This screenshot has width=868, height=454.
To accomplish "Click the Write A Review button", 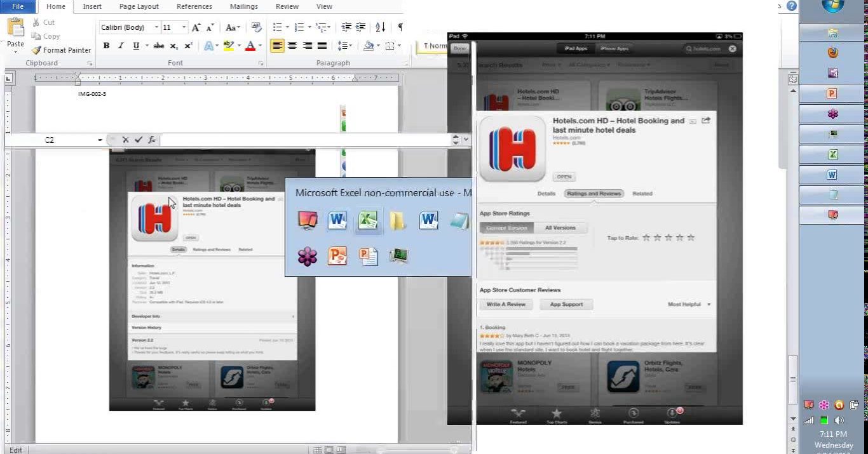I will [x=506, y=305].
